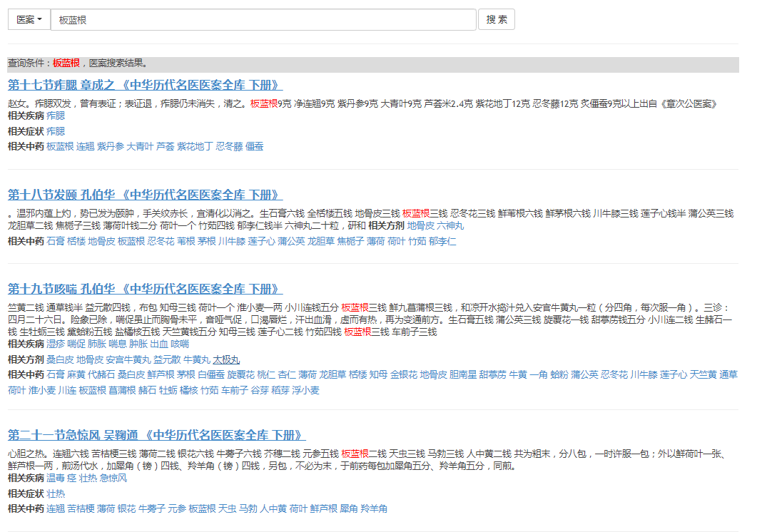Open 第十九节咳喘 孔伯华 result title
767x532 pixels.
tap(145, 289)
